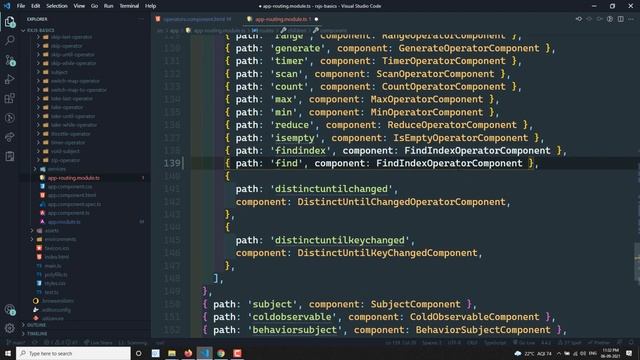
Task: Click Live Share in the status bar
Action: tap(98, 343)
